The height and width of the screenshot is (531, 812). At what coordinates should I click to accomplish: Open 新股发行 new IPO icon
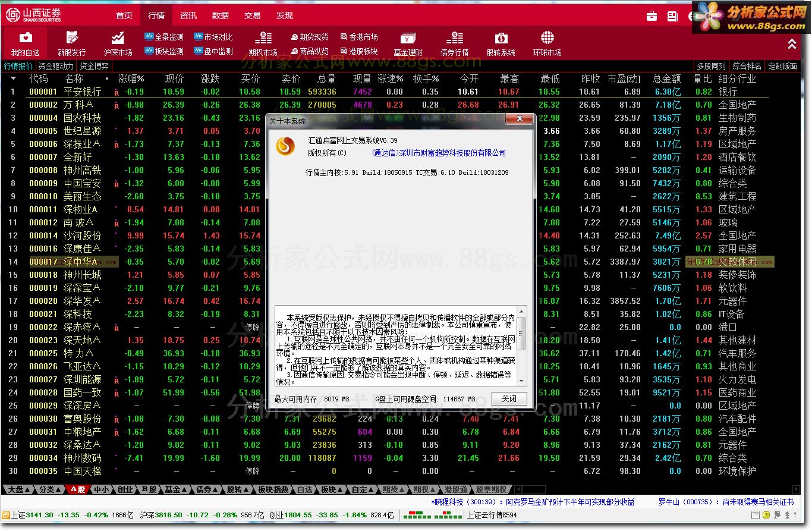(71, 44)
